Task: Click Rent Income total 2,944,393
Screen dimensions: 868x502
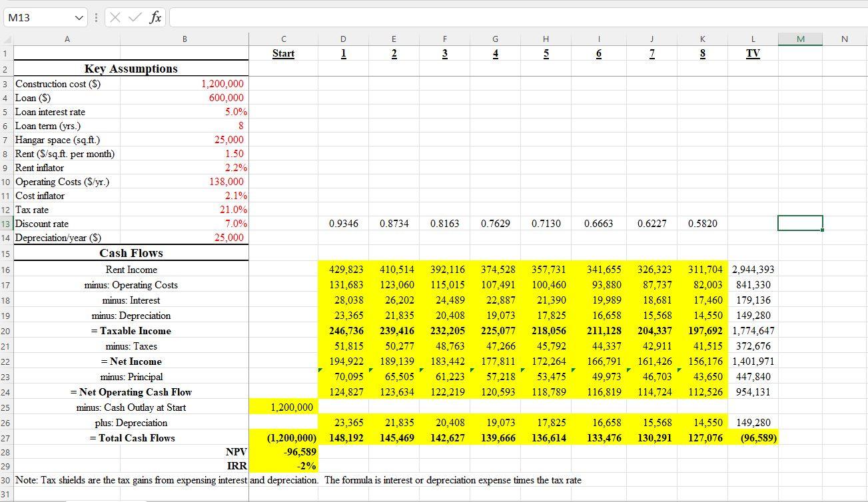Action: tap(753, 270)
